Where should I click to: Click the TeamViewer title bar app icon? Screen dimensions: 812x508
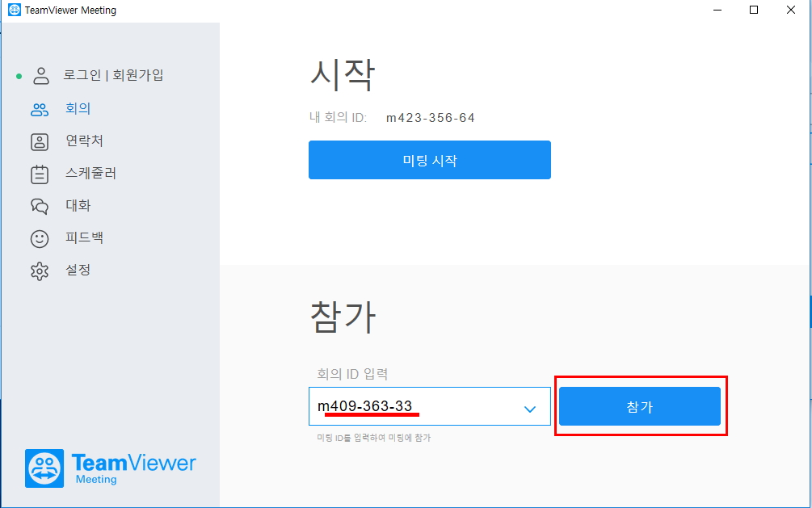15,10
